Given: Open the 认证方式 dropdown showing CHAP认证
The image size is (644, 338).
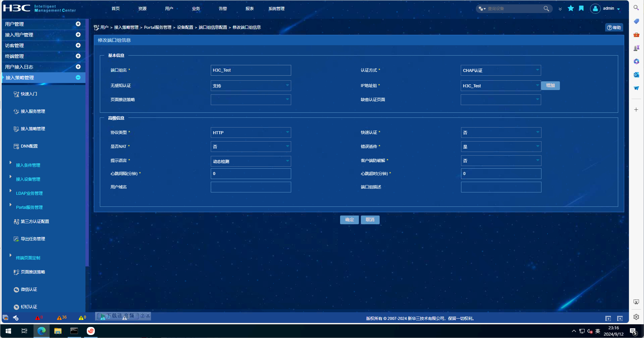Looking at the screenshot, I should coord(501,70).
